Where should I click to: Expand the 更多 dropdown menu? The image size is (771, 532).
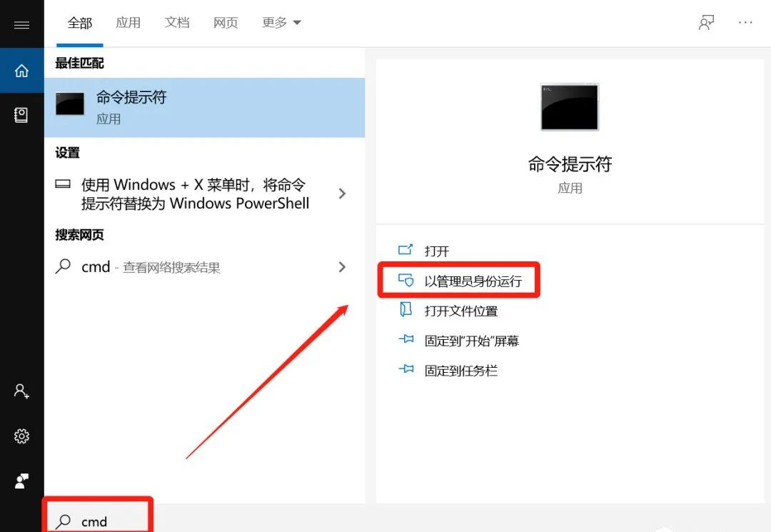tap(281, 22)
